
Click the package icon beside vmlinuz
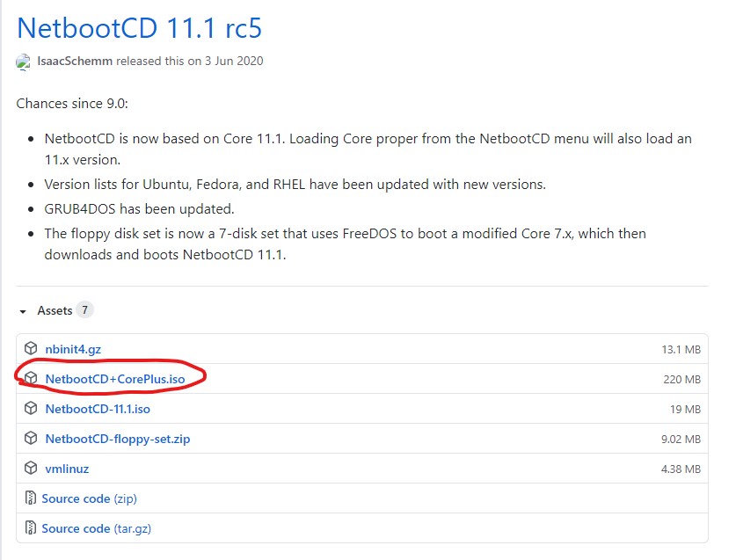(x=31, y=469)
